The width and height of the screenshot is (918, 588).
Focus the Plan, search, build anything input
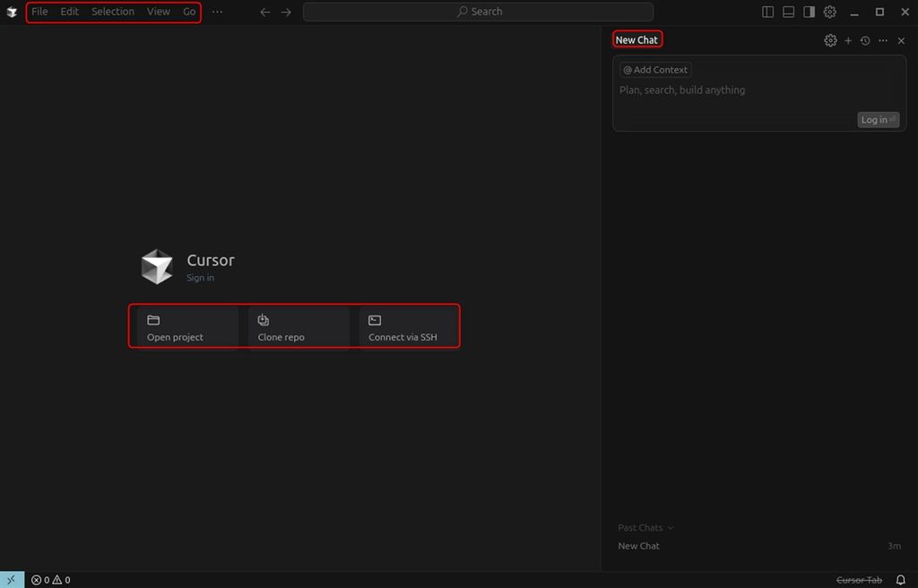[x=758, y=91]
